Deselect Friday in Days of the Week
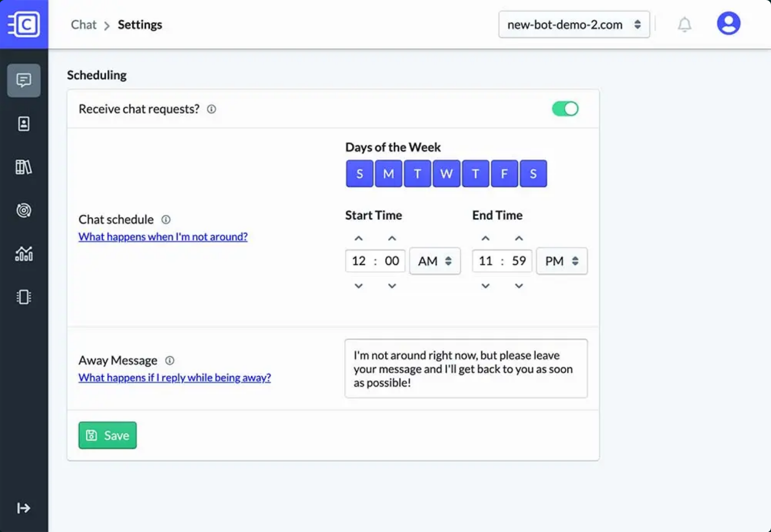771x532 pixels. point(504,173)
